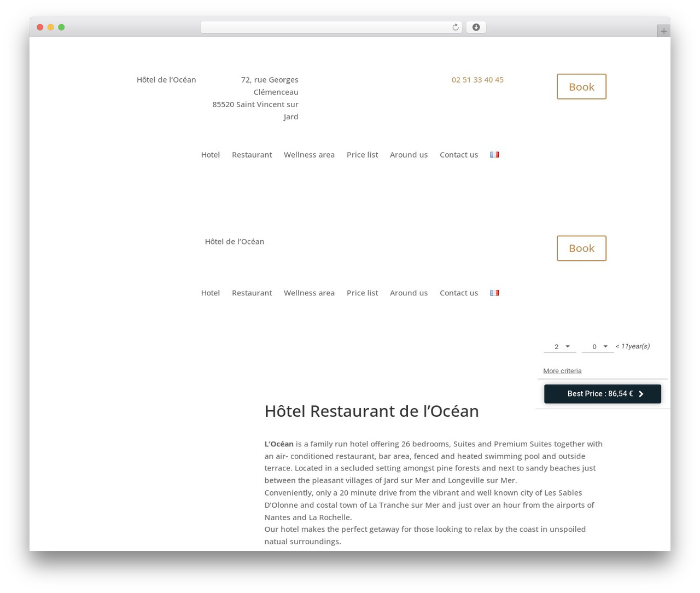The height and width of the screenshot is (593, 700).
Task: Click the upper Book button
Action: point(581,86)
